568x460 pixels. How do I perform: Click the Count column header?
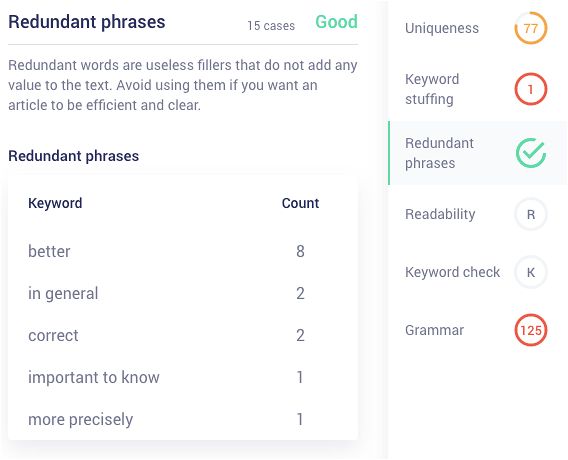[x=300, y=203]
